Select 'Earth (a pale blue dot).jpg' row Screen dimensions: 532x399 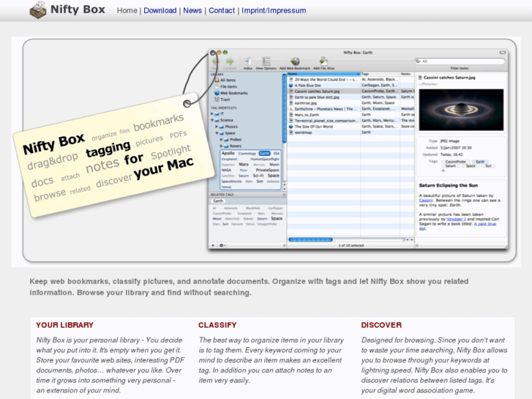[x=351, y=97]
